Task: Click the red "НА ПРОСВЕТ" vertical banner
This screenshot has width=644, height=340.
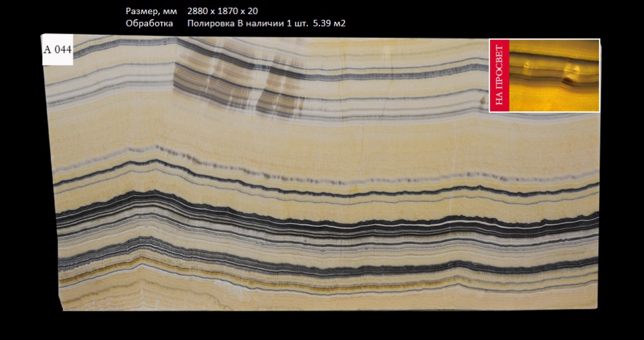Action: [500, 75]
